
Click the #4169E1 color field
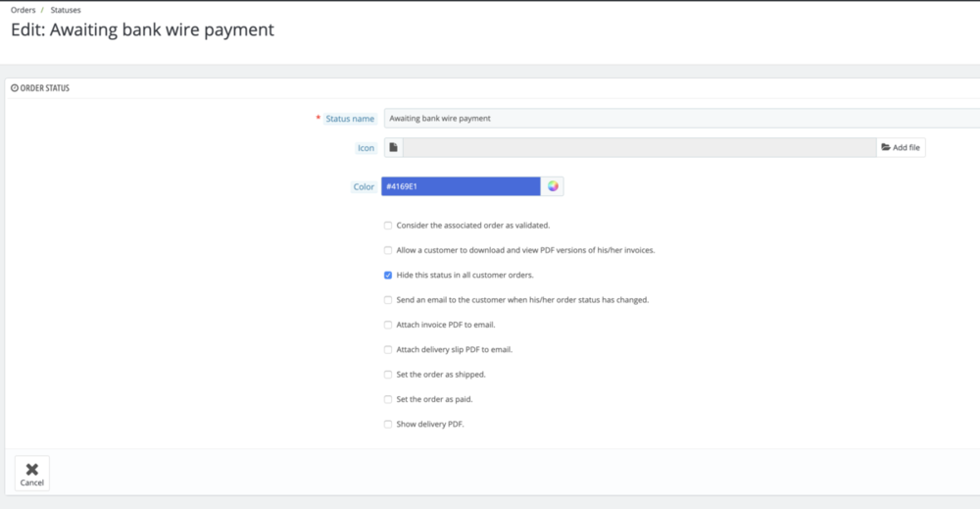[461, 186]
